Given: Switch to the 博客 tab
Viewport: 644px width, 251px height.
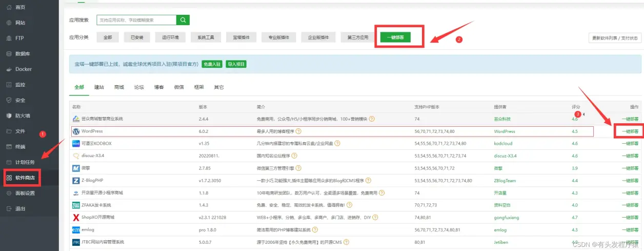Looking at the screenshot, I should [x=159, y=87].
